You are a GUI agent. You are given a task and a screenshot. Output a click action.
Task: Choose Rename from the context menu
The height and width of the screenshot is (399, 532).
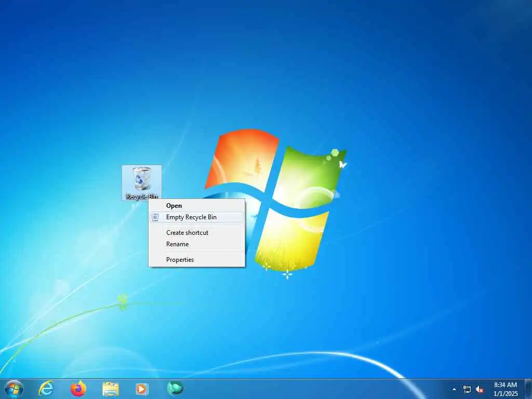coord(196,244)
